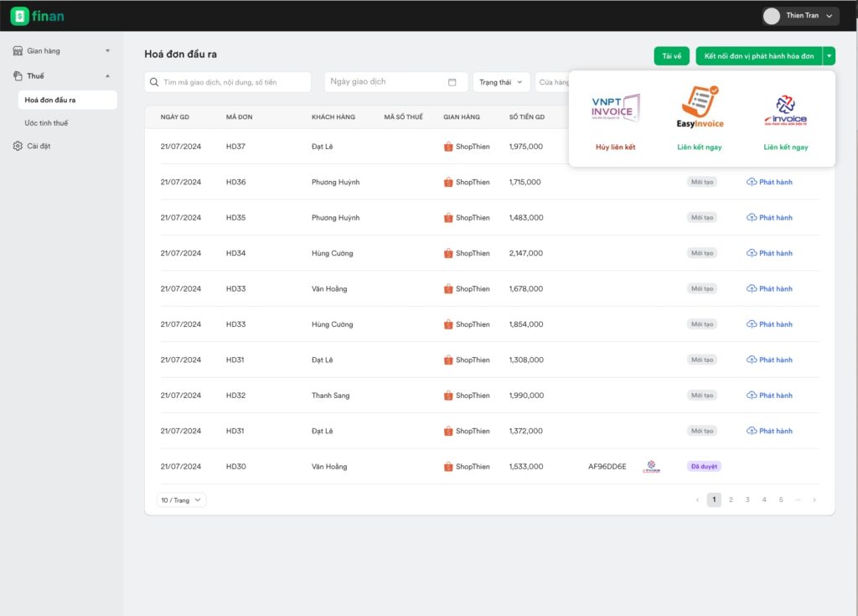Click Hủy liên kết under VNPT Invoice
Viewport: 858px width, 616px height.
point(616,148)
